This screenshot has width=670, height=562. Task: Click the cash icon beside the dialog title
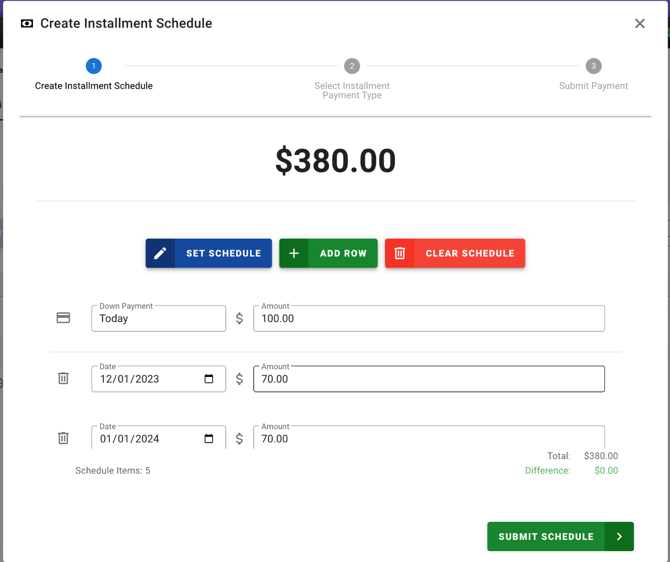click(x=27, y=24)
